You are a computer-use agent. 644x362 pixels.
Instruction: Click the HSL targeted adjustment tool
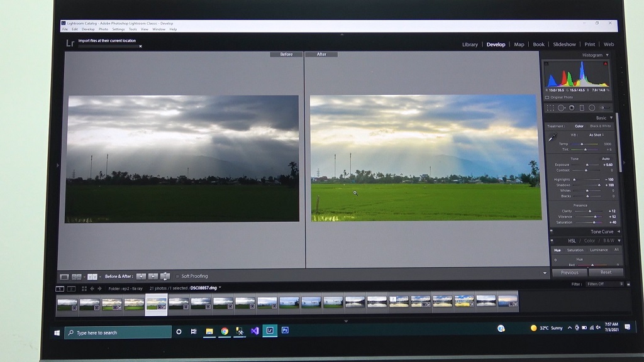pyautogui.click(x=556, y=260)
